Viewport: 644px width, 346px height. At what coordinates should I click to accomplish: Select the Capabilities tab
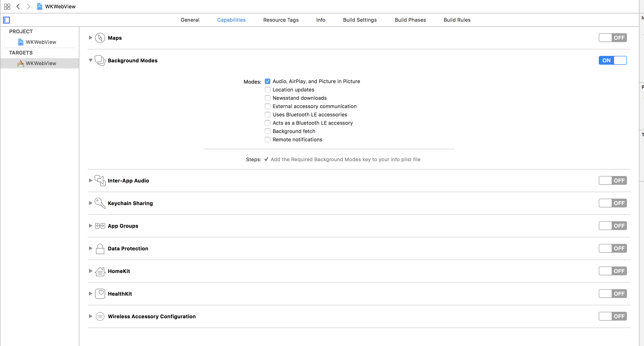(231, 20)
